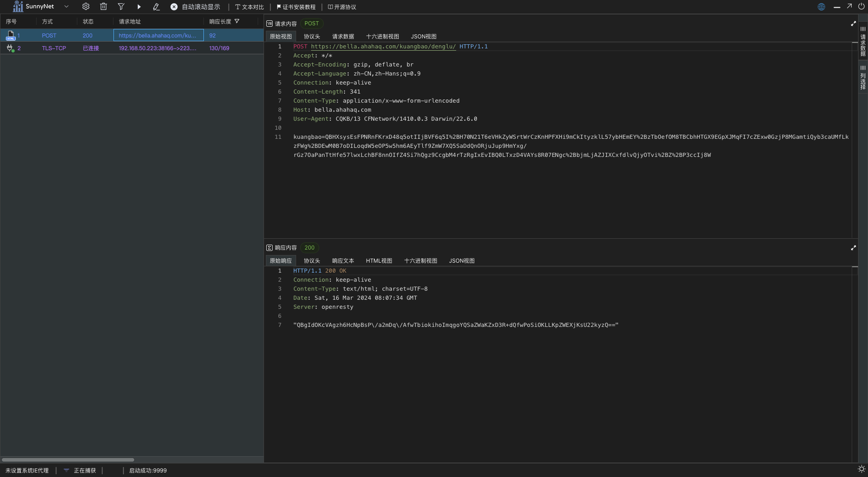Open the settings gear icon
Image resolution: width=868 pixels, height=477 pixels.
86,7
